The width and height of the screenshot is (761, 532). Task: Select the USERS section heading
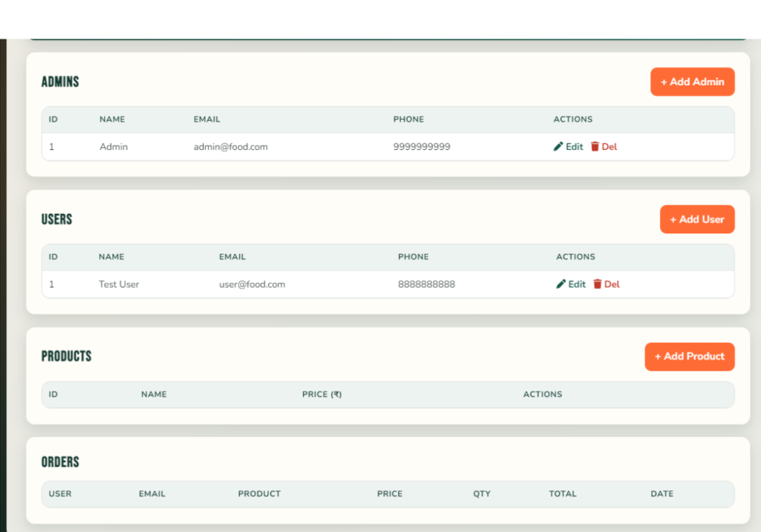(x=56, y=219)
